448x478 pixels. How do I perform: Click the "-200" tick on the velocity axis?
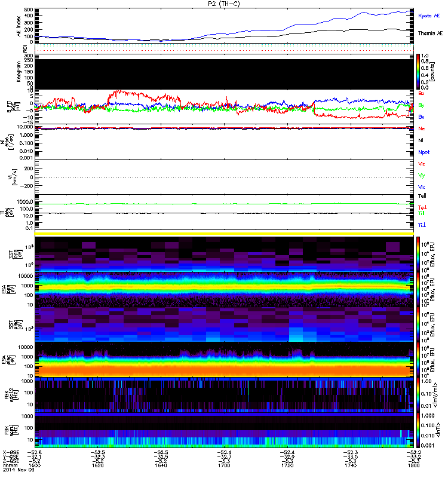pos(27,186)
